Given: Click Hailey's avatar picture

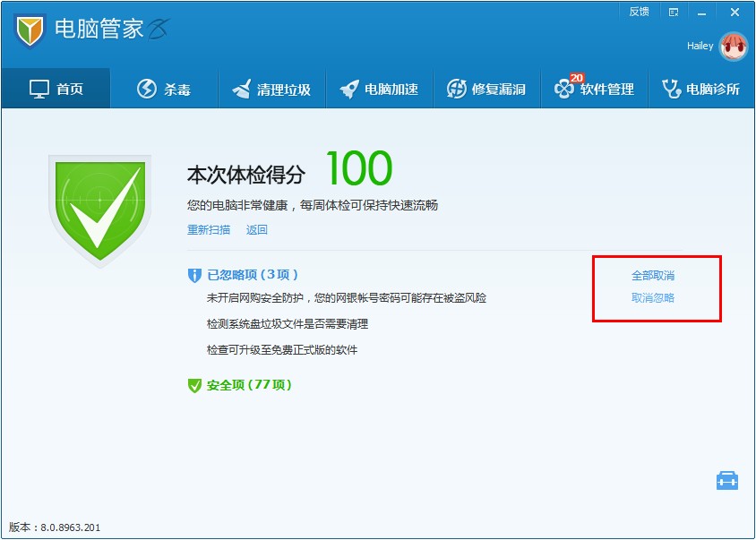Looking at the screenshot, I should 733,47.
